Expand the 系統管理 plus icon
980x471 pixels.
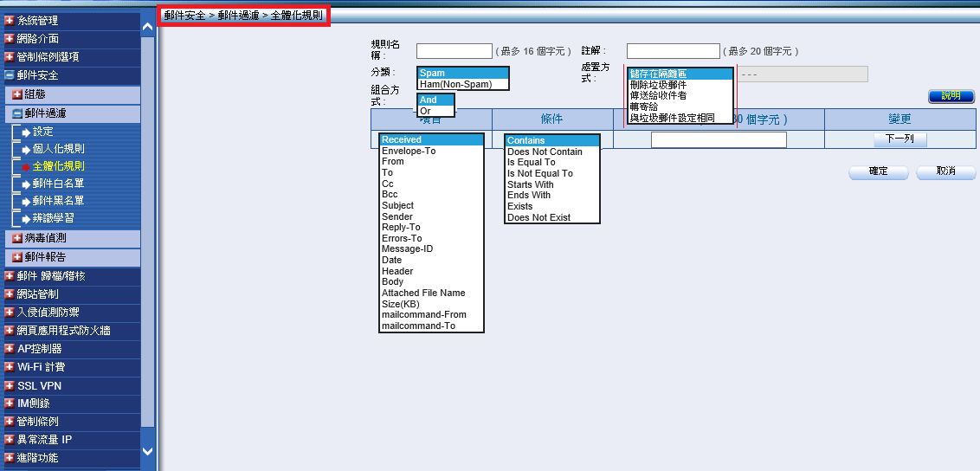pyautogui.click(x=10, y=21)
